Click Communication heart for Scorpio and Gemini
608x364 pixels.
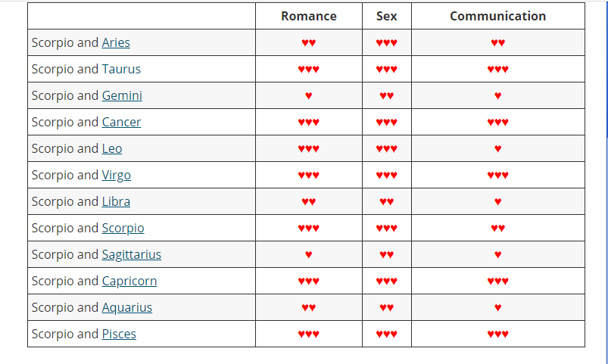pos(497,96)
